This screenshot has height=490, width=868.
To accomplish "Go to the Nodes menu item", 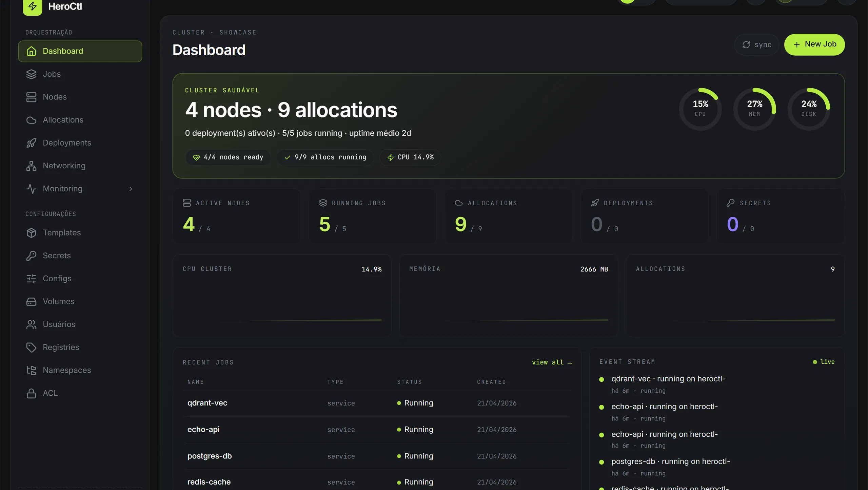I will [80, 97].
